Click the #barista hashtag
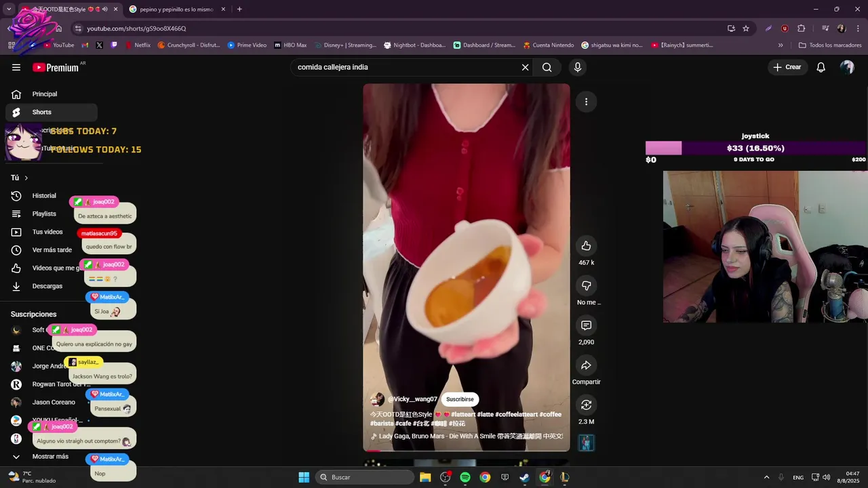The width and height of the screenshot is (868, 488). click(382, 424)
